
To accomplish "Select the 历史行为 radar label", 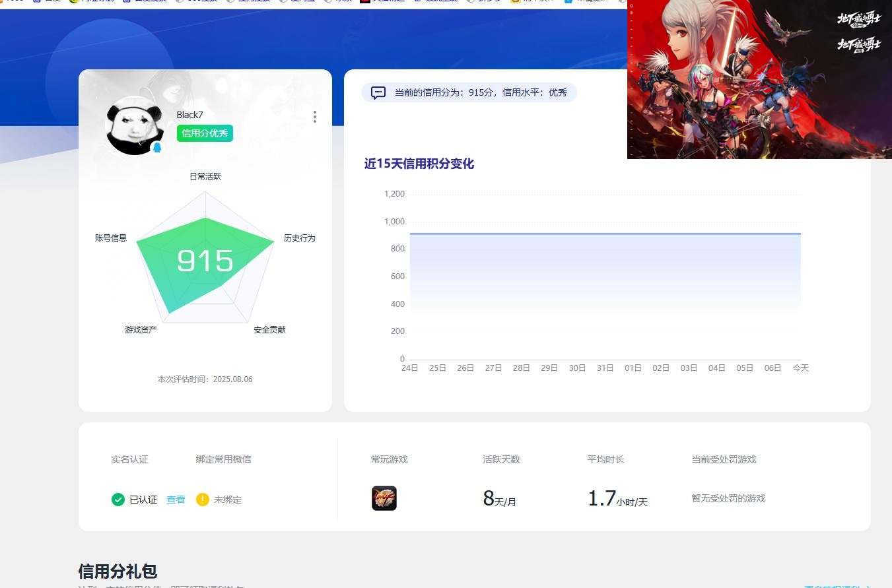I will pos(300,238).
